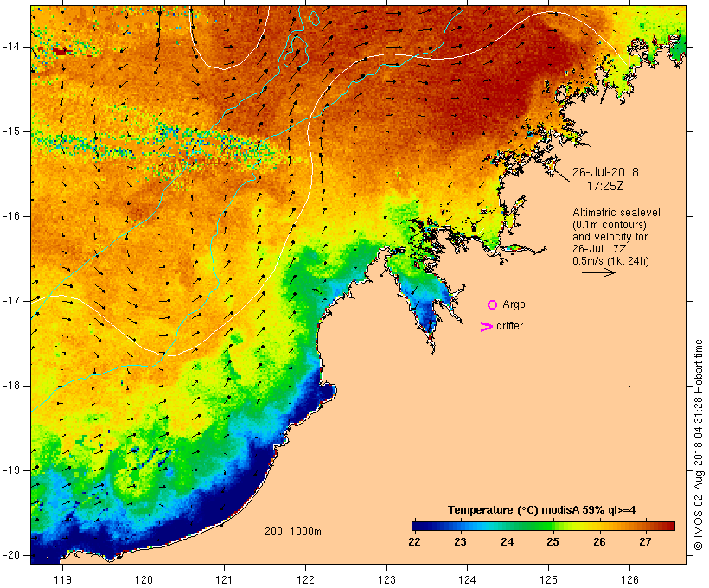Viewport: 709px width, 588px height.
Task: Click the magenta drifter arrowhead symbol
Action: [487, 327]
